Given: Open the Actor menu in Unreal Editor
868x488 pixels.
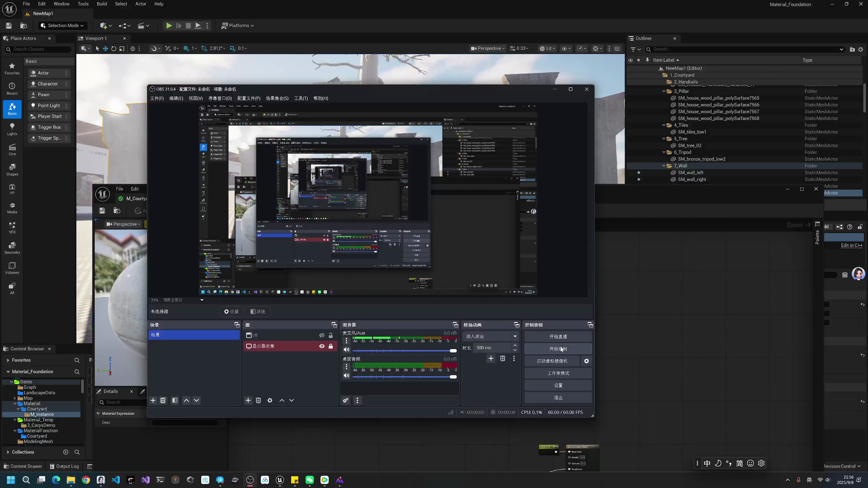Looking at the screenshot, I should tap(141, 4).
